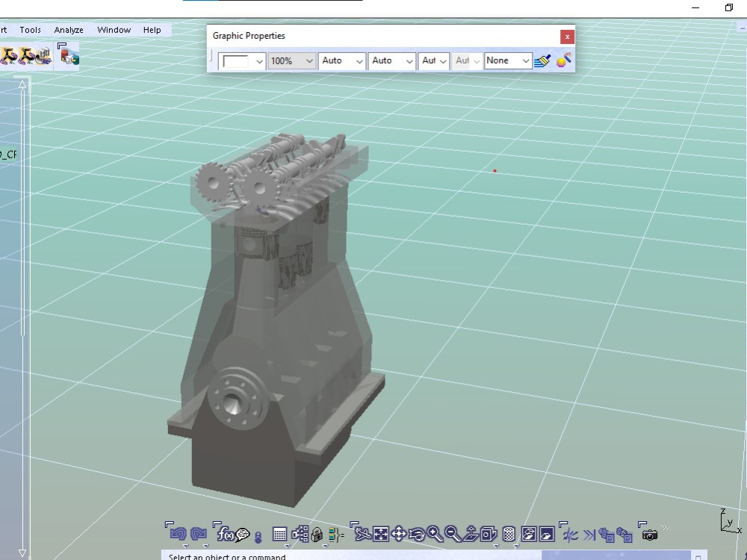Click the axis-like icon before the double arrow
The height and width of the screenshot is (560, 747).
point(570,535)
